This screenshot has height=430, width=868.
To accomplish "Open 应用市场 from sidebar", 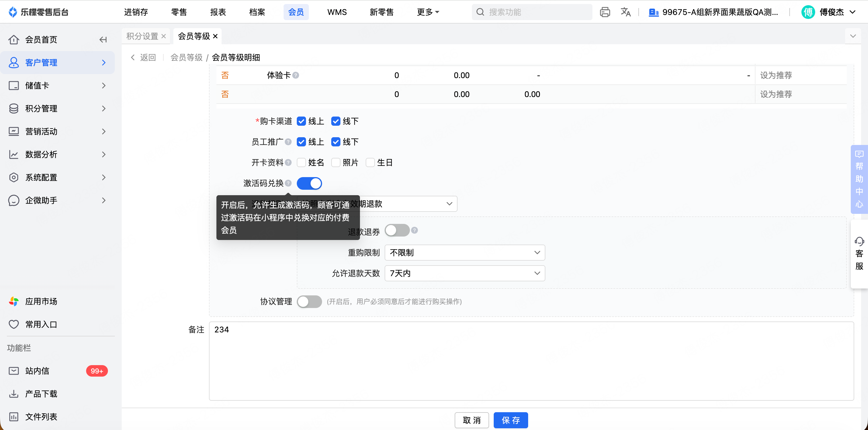I will (41, 301).
